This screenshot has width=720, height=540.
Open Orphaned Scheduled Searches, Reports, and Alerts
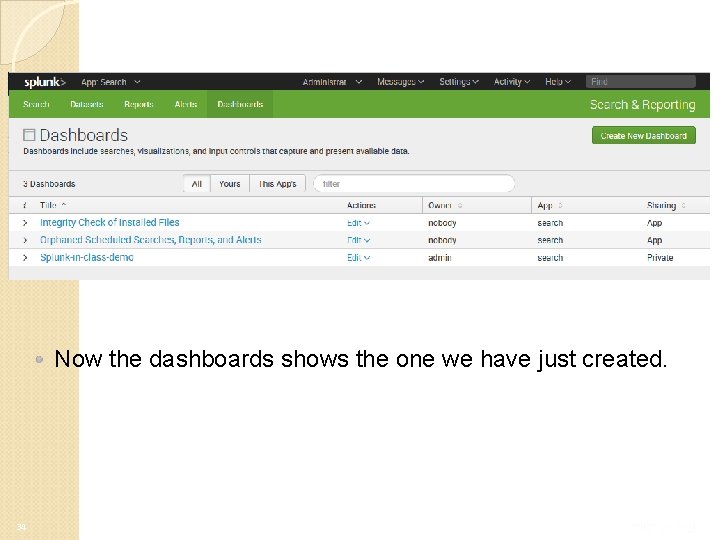click(x=151, y=240)
